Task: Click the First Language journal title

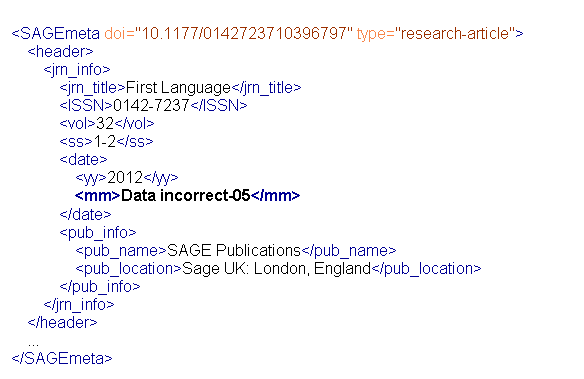Action: click(x=178, y=88)
